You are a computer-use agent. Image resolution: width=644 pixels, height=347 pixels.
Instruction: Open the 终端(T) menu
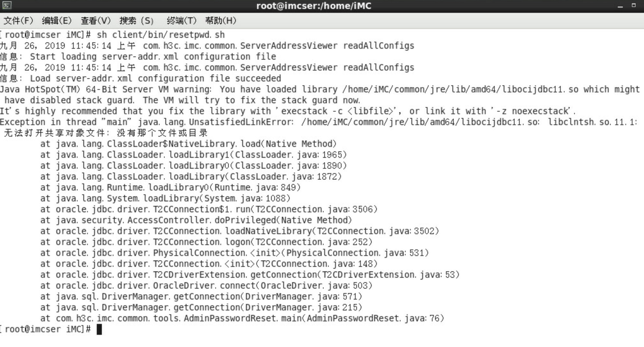[181, 21]
